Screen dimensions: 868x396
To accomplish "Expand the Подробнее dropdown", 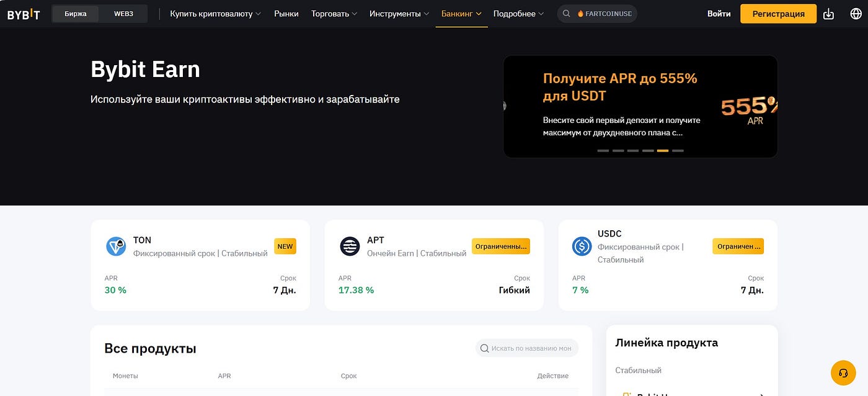I will click(519, 14).
